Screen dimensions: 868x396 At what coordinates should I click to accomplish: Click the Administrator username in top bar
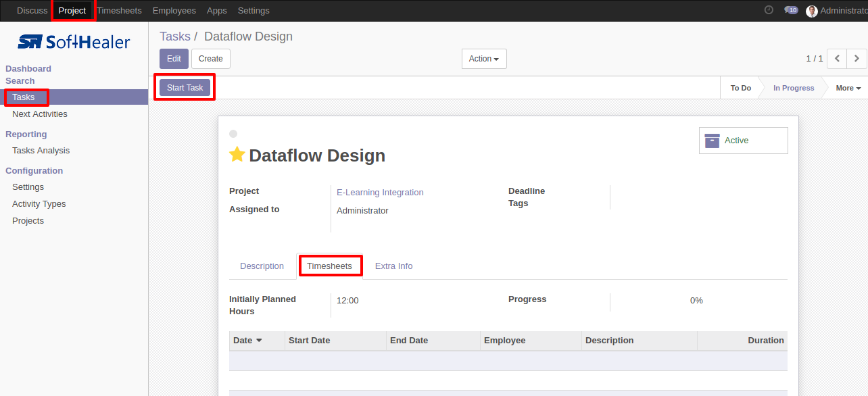tap(843, 11)
